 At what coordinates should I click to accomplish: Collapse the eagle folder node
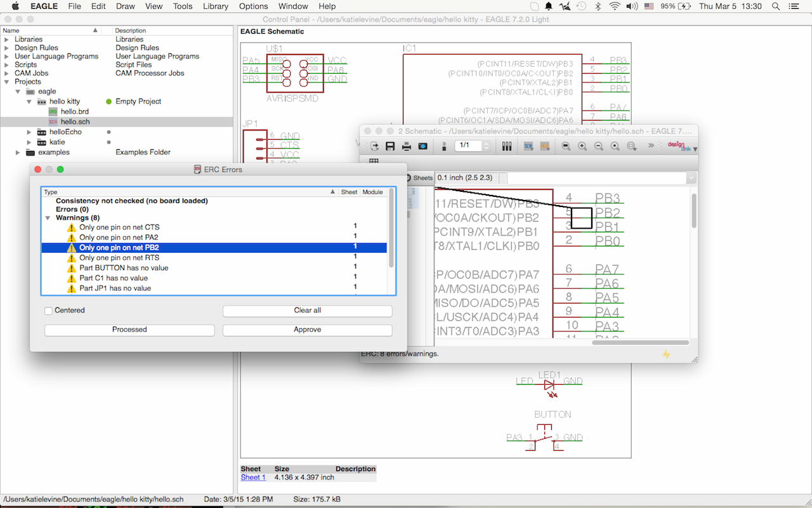point(18,91)
